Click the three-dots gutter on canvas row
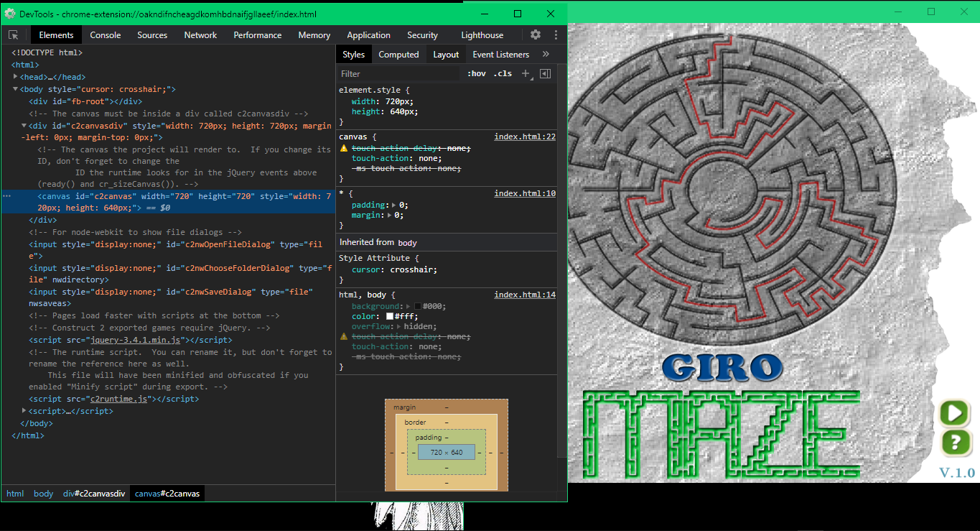 tap(6, 195)
